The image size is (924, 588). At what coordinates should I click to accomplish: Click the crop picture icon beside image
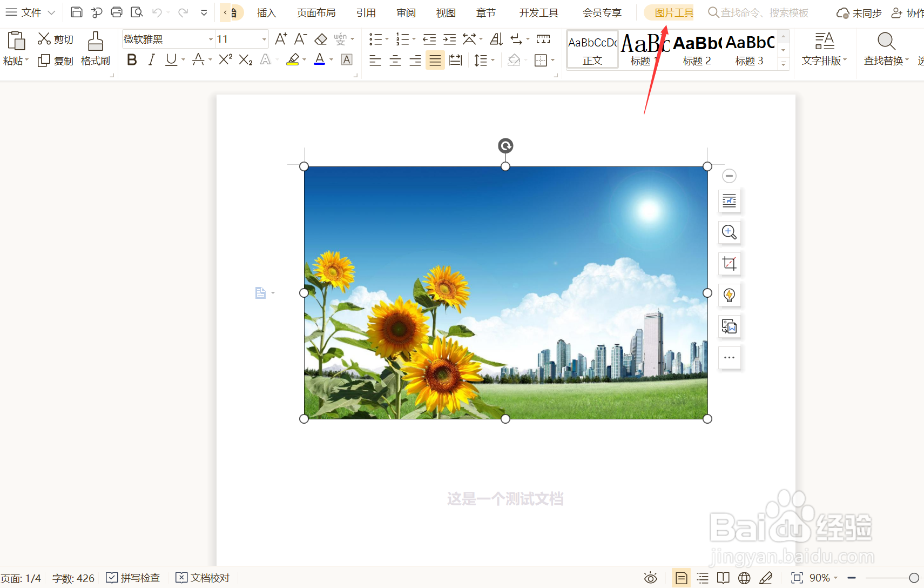(x=729, y=264)
